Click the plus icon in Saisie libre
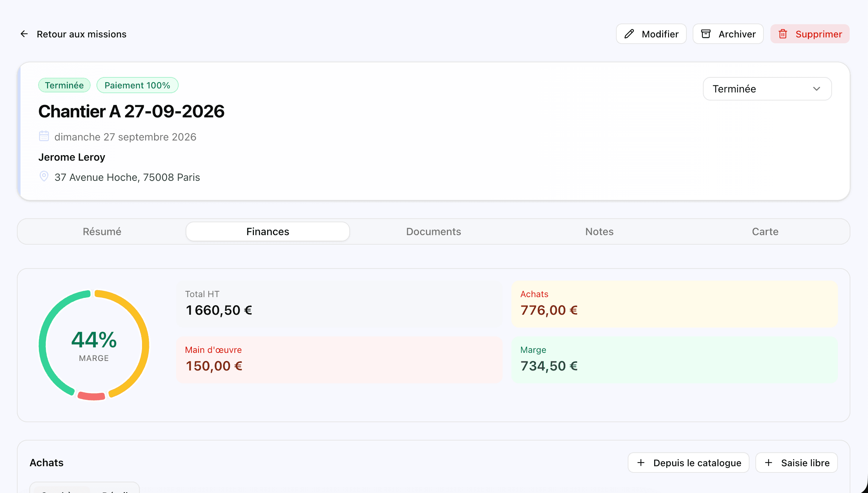This screenshot has height=493, width=868. [x=769, y=463]
